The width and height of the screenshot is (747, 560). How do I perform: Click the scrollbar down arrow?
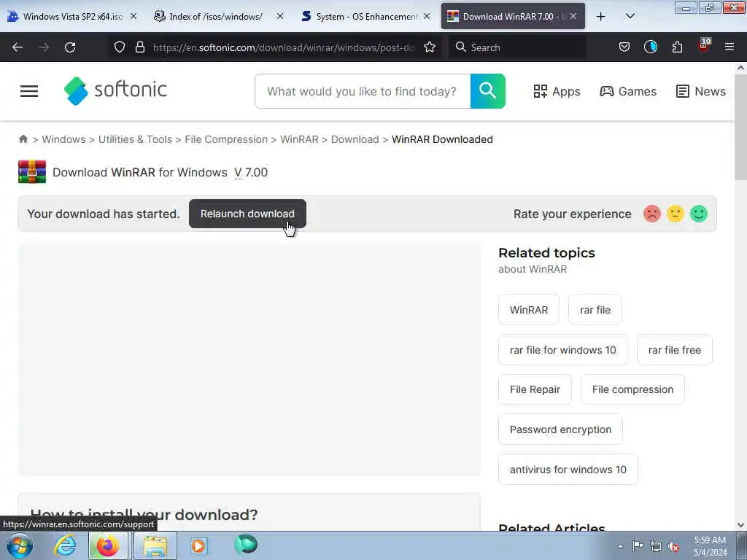click(740, 525)
